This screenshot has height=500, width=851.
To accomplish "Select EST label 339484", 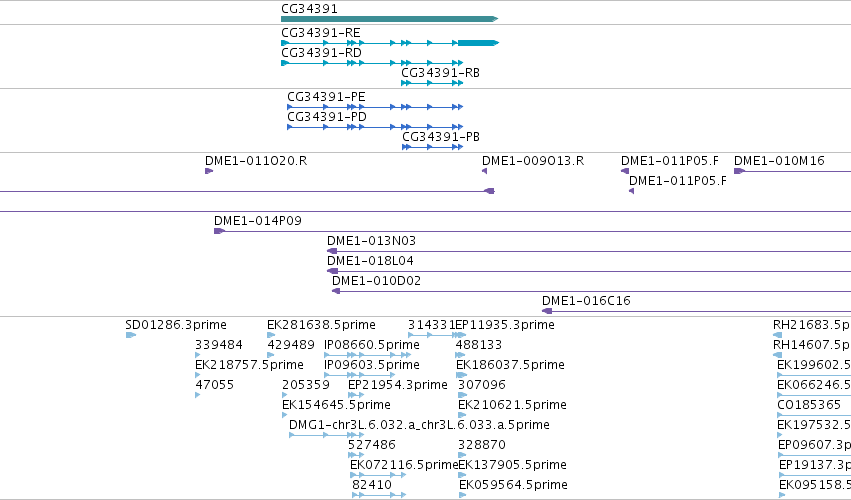I will coord(219,345).
